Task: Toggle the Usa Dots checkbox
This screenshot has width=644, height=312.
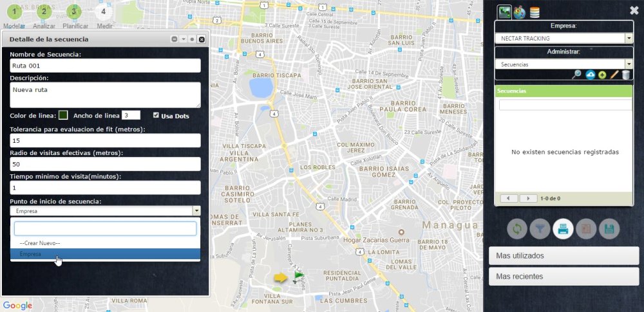Action: 156,115
